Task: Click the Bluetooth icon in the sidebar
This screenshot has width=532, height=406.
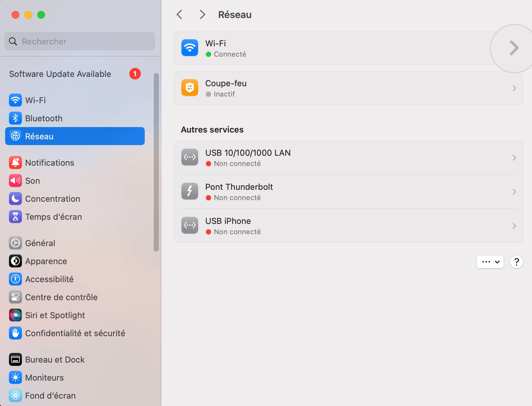Action: point(15,118)
